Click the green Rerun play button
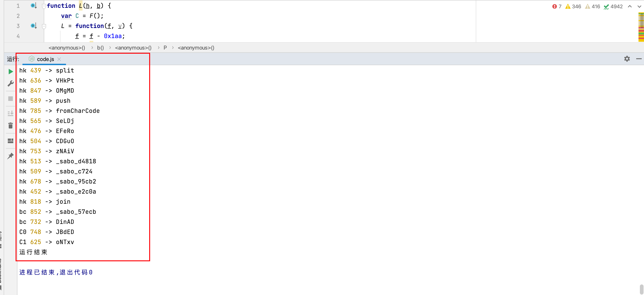 point(11,72)
